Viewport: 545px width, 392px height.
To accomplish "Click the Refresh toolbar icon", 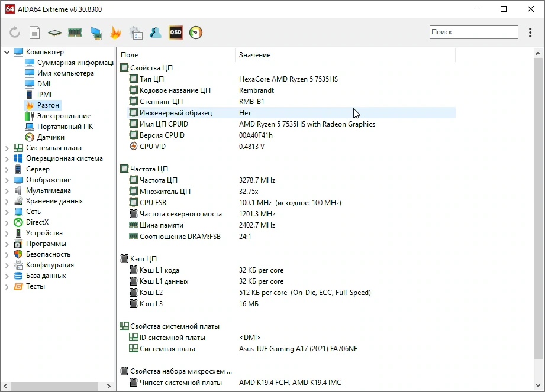I will tap(15, 33).
